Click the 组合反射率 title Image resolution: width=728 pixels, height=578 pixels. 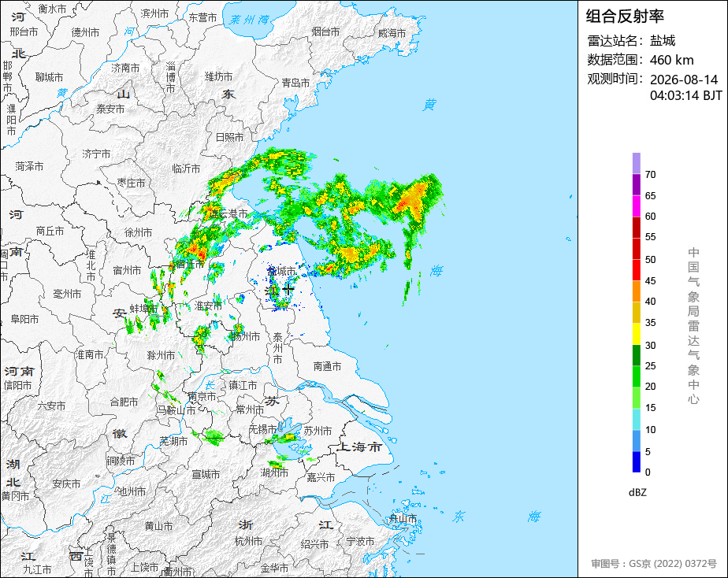tap(625, 17)
